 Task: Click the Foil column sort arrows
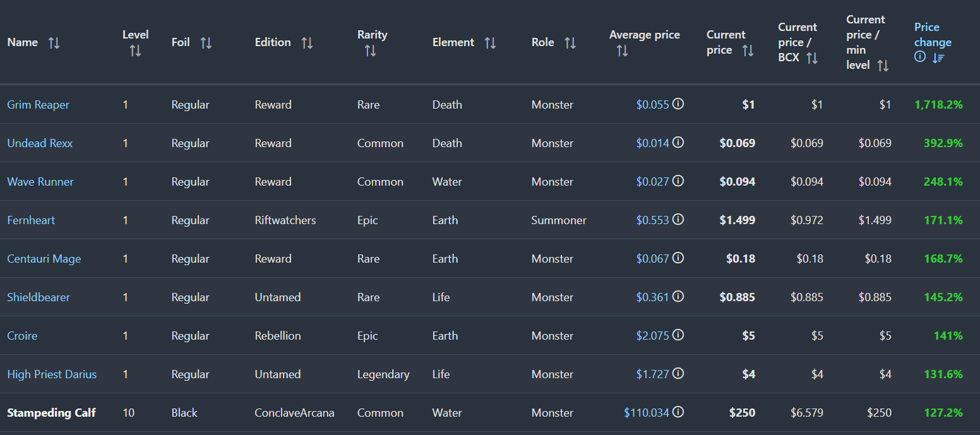[x=206, y=43]
